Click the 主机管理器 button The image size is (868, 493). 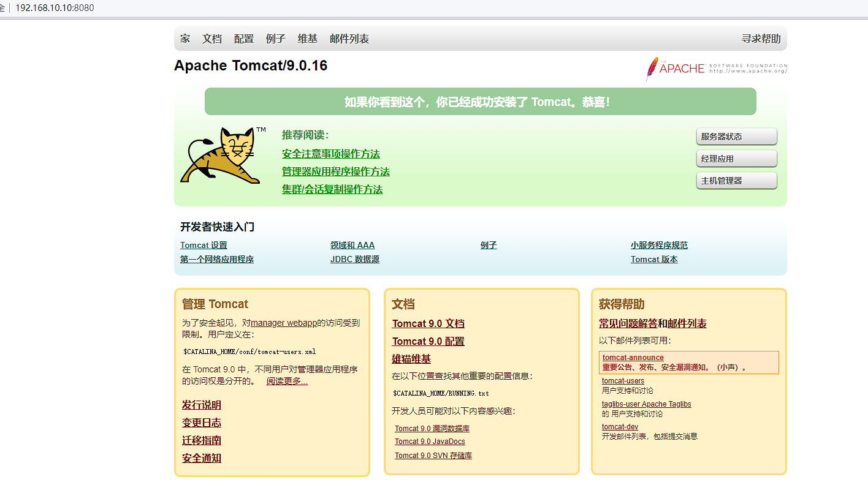(737, 181)
